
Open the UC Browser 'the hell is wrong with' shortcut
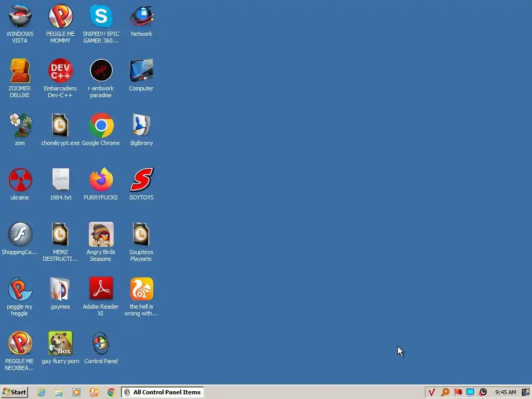coord(141,297)
